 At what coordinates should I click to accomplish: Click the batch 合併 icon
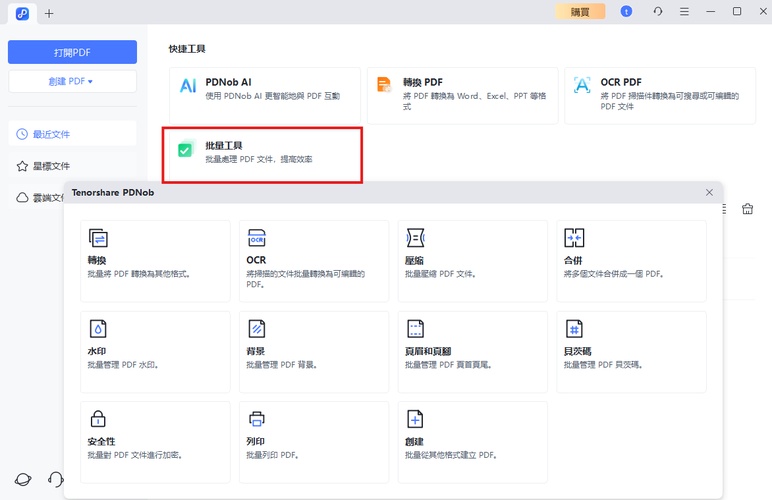click(x=574, y=238)
